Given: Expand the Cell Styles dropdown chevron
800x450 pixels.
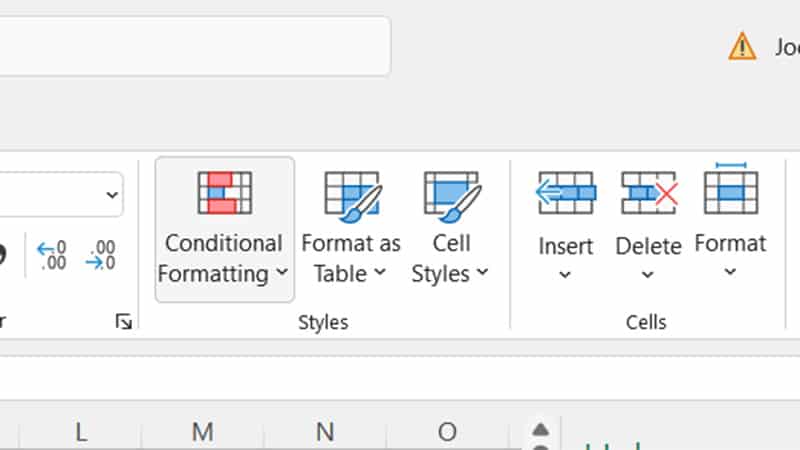Looking at the screenshot, I should 483,272.
